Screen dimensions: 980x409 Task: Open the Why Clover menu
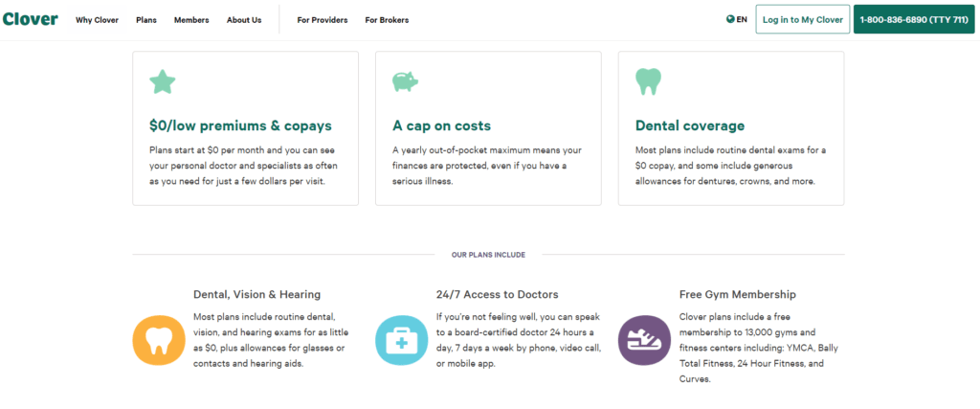click(97, 20)
